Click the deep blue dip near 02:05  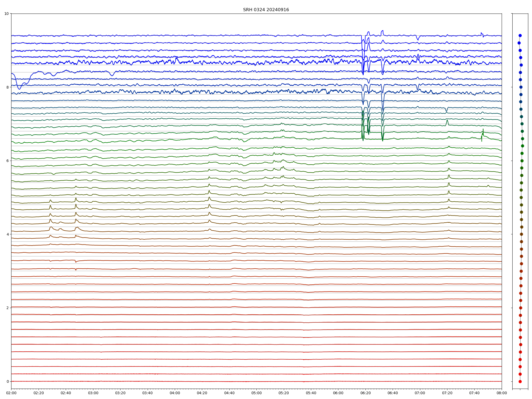tap(19, 88)
